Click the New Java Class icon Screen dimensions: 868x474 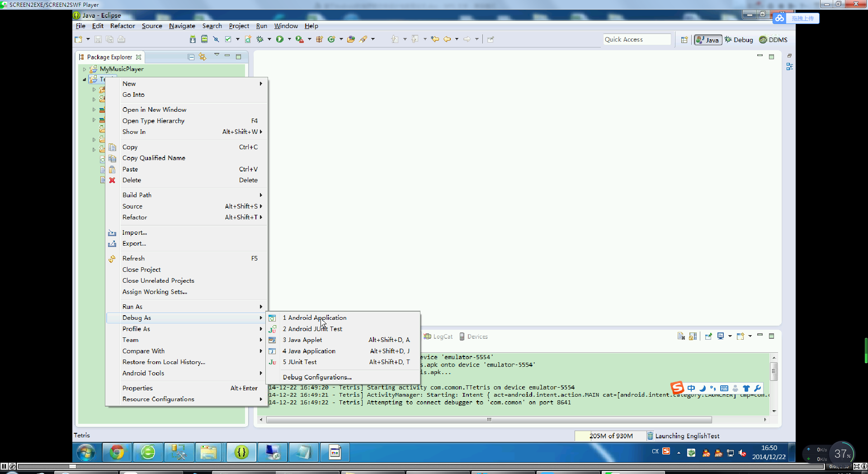tap(331, 39)
